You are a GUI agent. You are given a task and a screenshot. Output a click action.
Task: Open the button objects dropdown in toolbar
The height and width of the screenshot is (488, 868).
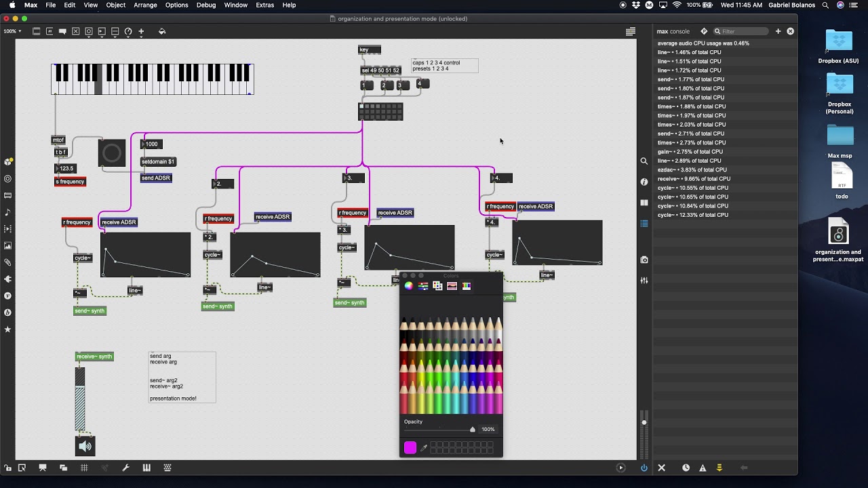coord(89,31)
